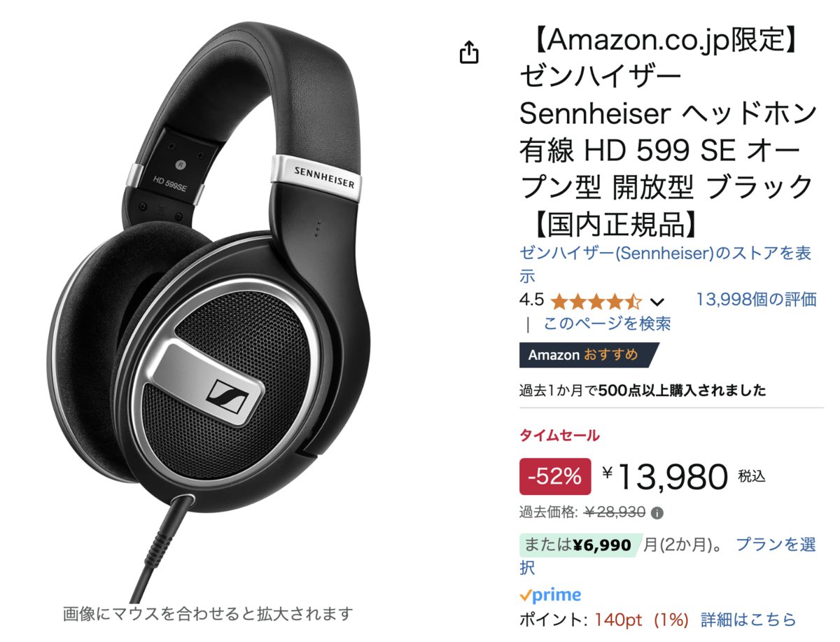Click the このページを検索 link
This screenshot has height=642, width=840.
tap(607, 323)
